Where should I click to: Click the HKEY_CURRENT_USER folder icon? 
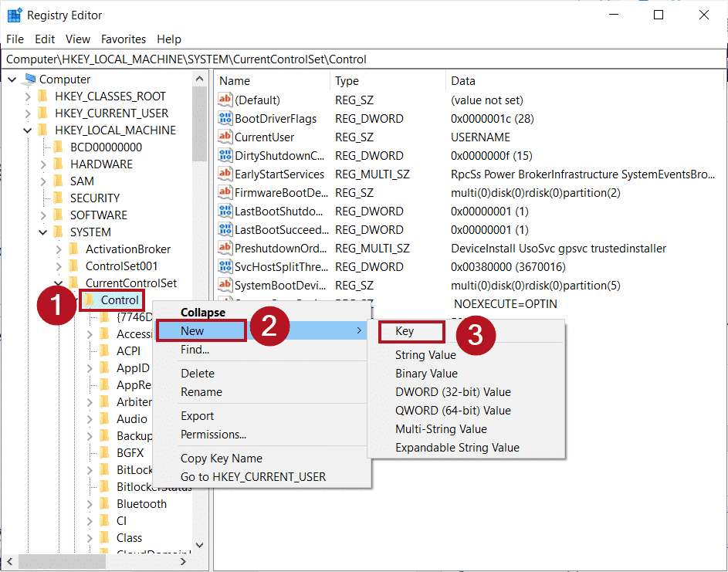coord(42,113)
